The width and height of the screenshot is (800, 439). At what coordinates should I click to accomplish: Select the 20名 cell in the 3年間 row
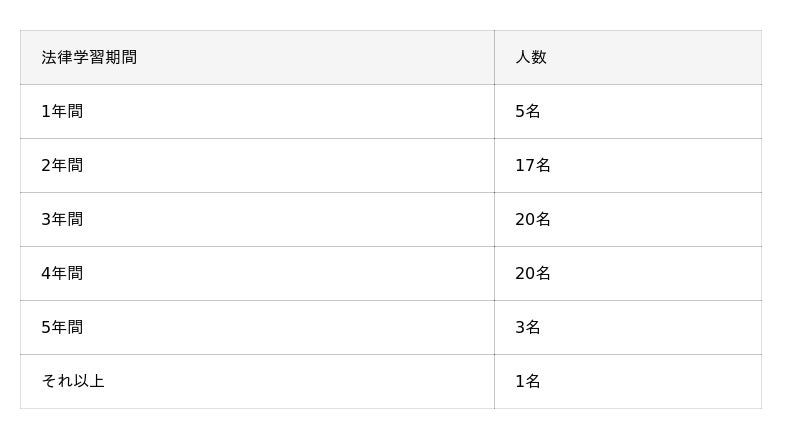(533, 219)
